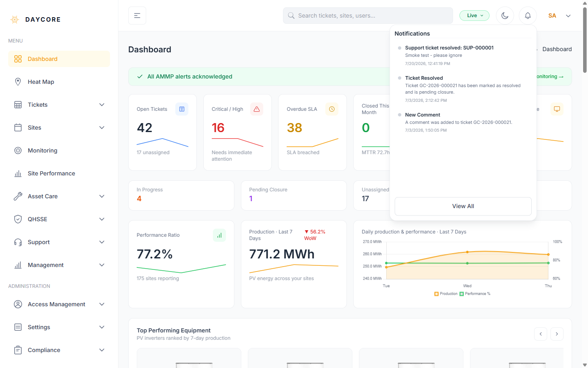
Task: Click the hamburger menu collapse icon
Action: [137, 16]
